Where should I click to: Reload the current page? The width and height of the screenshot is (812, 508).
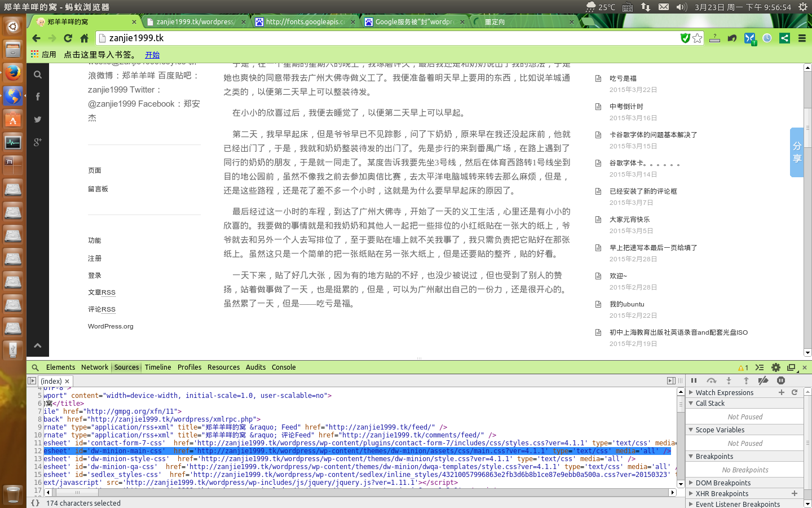[x=68, y=38]
